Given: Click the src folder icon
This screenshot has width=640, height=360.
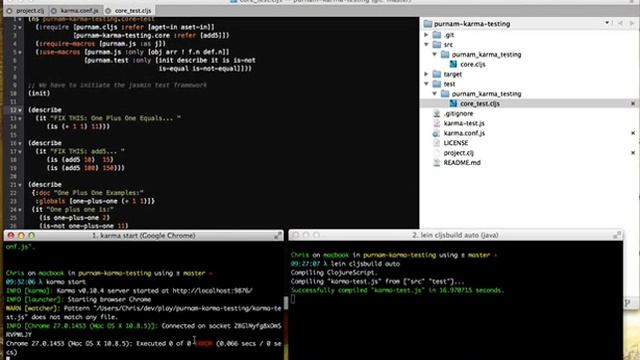Looking at the screenshot, I should [437, 44].
